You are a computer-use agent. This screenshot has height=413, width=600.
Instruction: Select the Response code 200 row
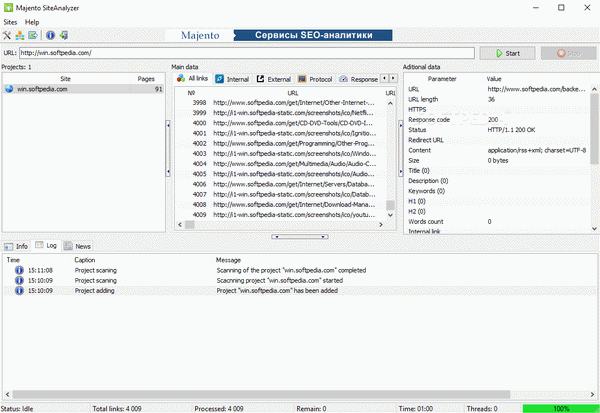click(497, 119)
